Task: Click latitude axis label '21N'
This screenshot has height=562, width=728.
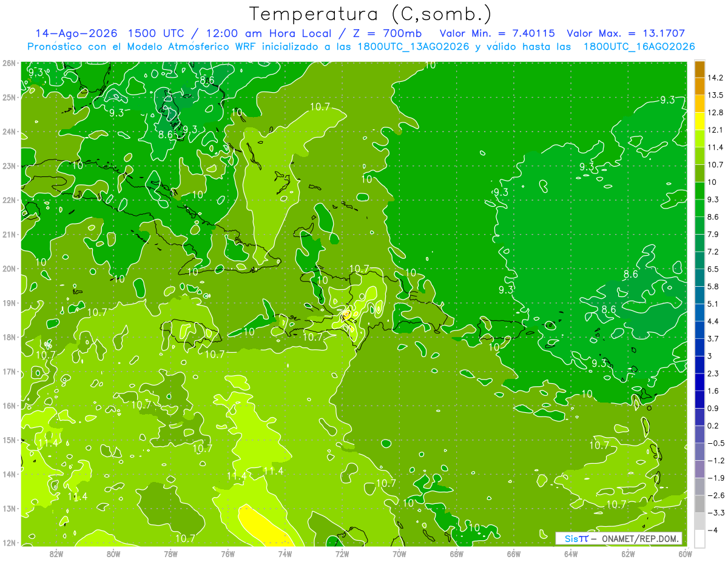Action: [8, 234]
